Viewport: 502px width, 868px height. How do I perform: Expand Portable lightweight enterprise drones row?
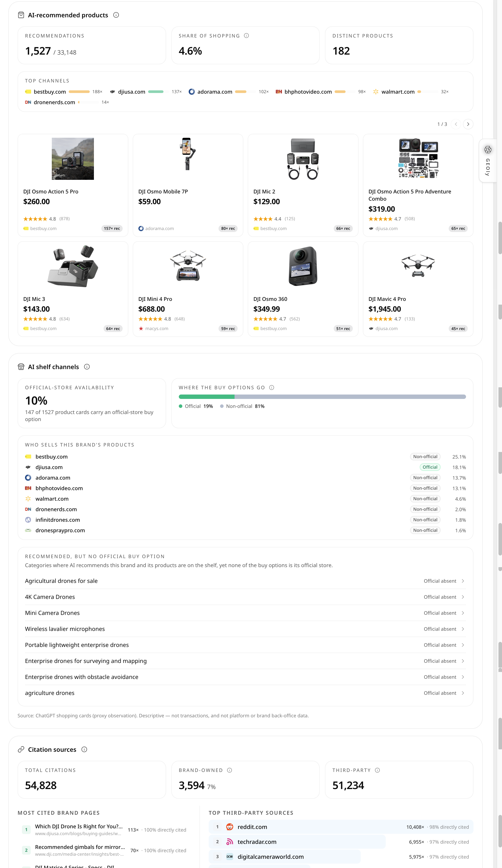(245, 645)
